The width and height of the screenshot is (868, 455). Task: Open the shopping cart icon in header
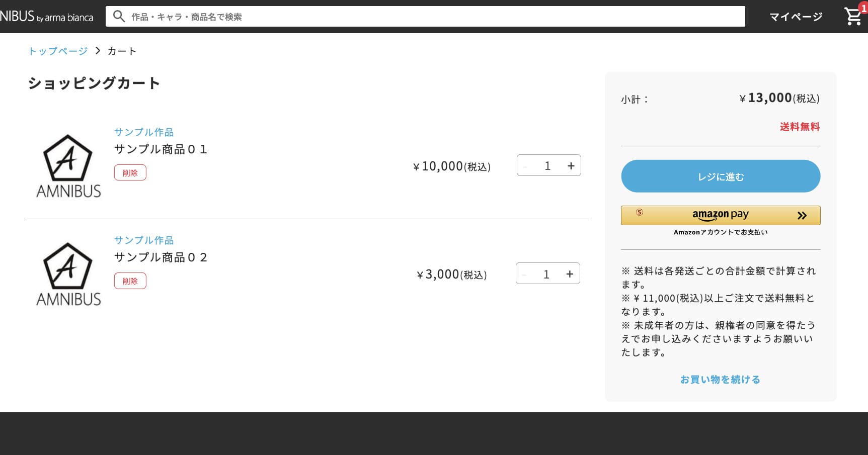[853, 17]
